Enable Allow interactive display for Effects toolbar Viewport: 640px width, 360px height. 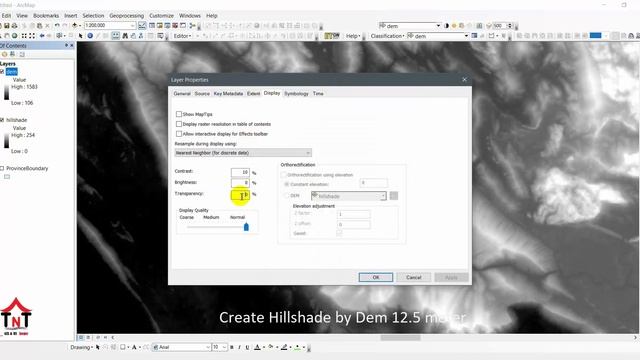(x=179, y=133)
